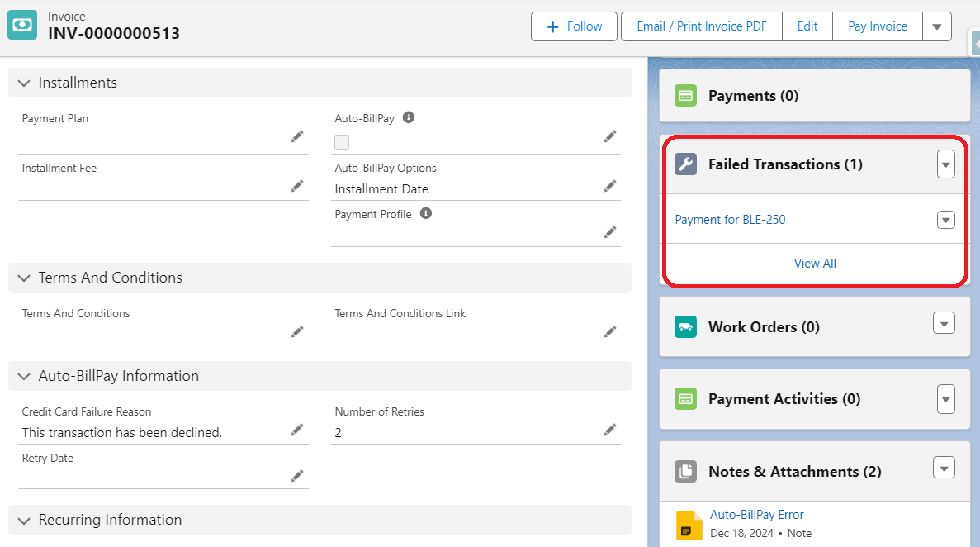980x547 pixels.
Task: Open more actions dropdown beside Pay Invoice
Action: coord(936,26)
